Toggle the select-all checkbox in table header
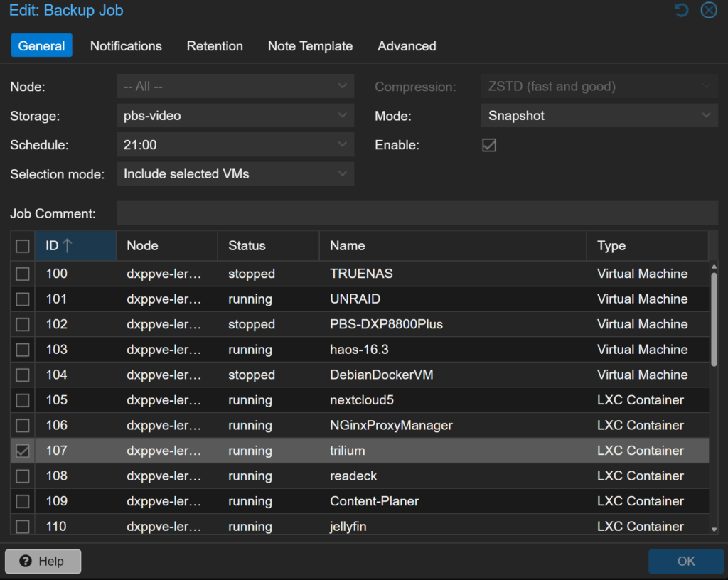Image resolution: width=728 pixels, height=580 pixels. tap(23, 246)
